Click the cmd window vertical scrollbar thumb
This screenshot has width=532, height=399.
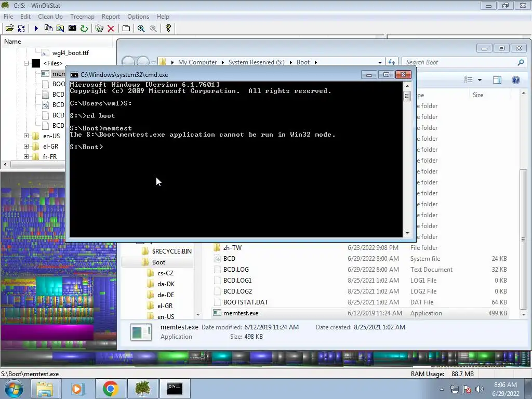[407, 96]
